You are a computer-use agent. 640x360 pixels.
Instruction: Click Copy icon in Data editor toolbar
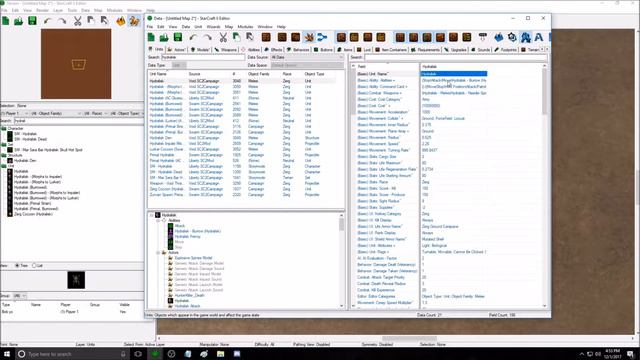point(236,37)
